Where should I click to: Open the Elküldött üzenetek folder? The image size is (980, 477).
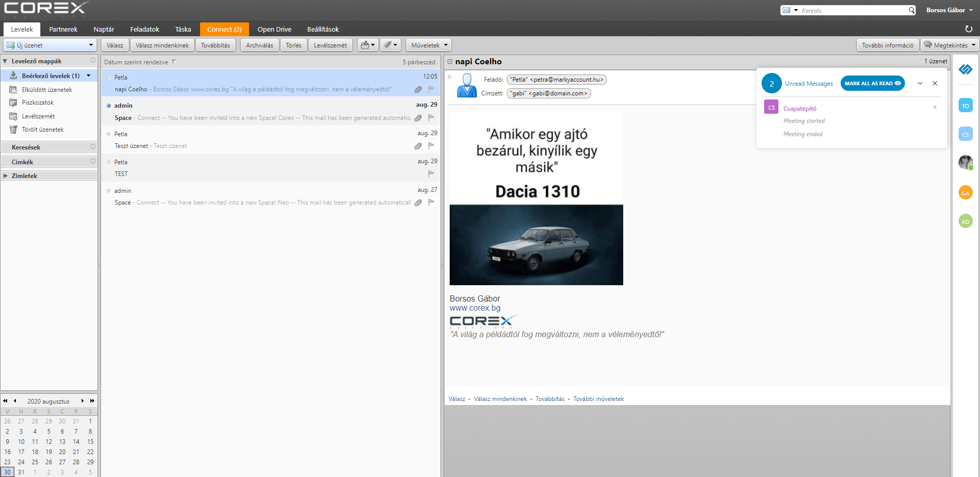[47, 89]
